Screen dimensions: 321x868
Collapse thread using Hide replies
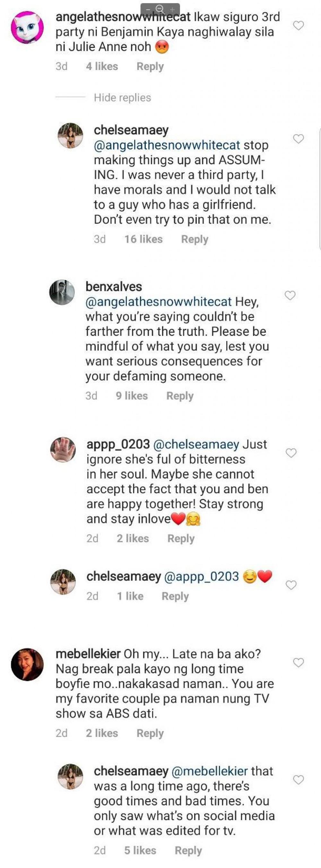[122, 98]
